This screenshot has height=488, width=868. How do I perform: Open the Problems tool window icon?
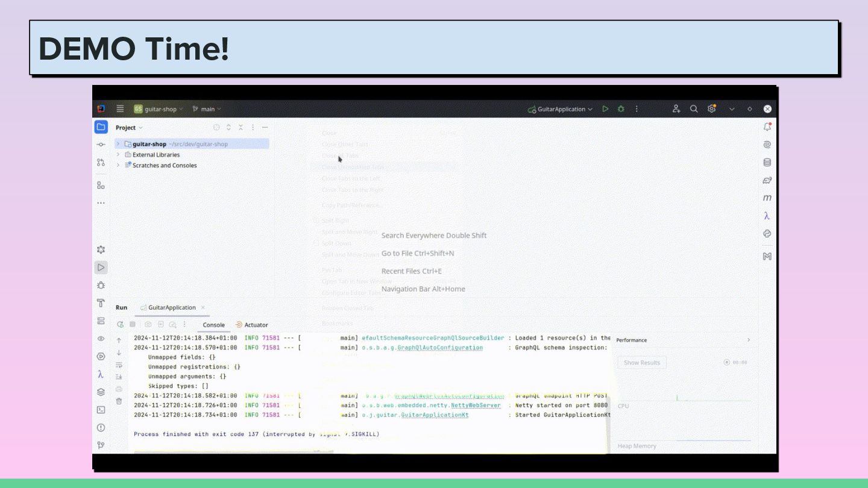point(101,428)
